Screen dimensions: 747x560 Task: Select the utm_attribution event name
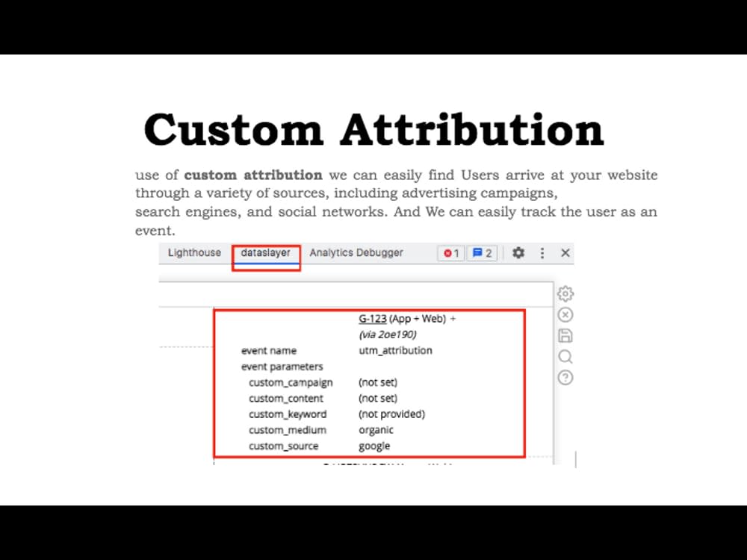coord(394,350)
